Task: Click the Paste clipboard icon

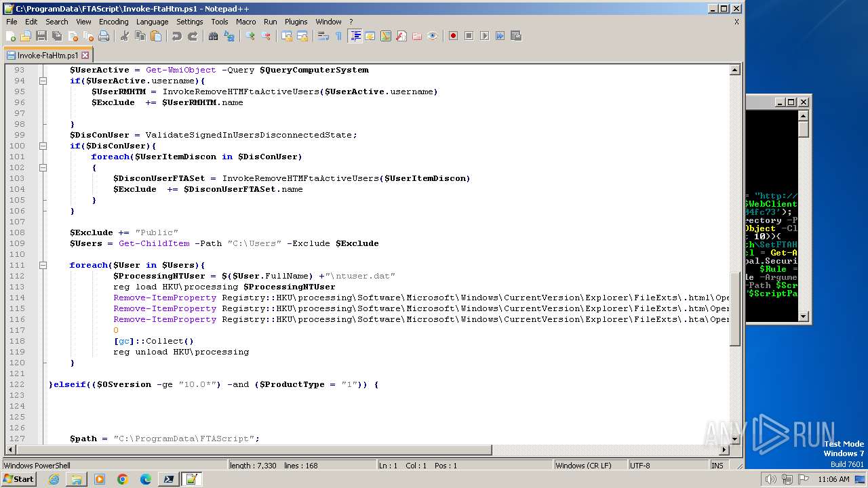Action: pos(156,36)
